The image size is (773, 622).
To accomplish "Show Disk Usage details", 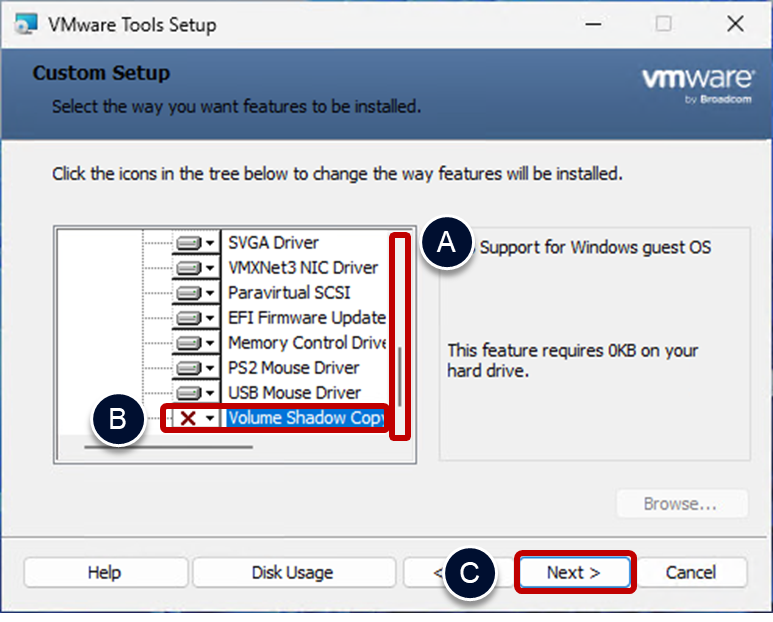I will (x=292, y=573).
